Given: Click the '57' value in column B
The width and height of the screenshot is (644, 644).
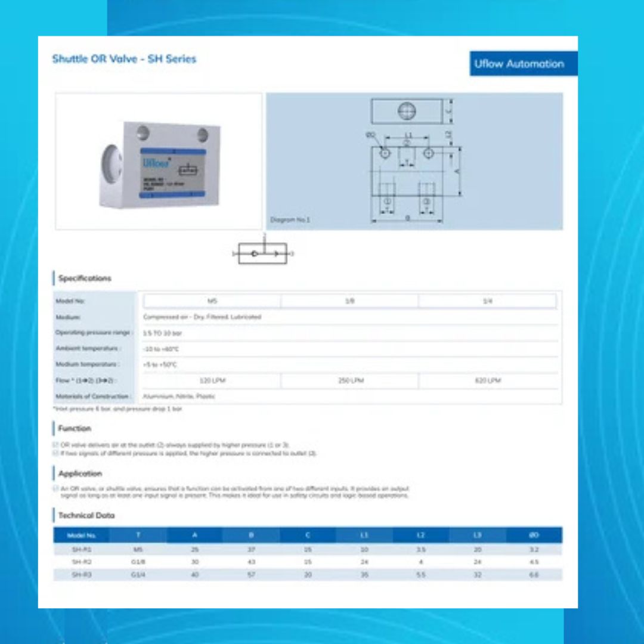Looking at the screenshot, I should tap(252, 575).
